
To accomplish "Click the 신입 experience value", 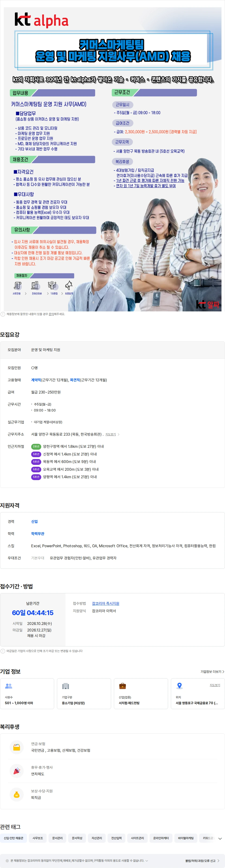I will [x=34, y=522].
